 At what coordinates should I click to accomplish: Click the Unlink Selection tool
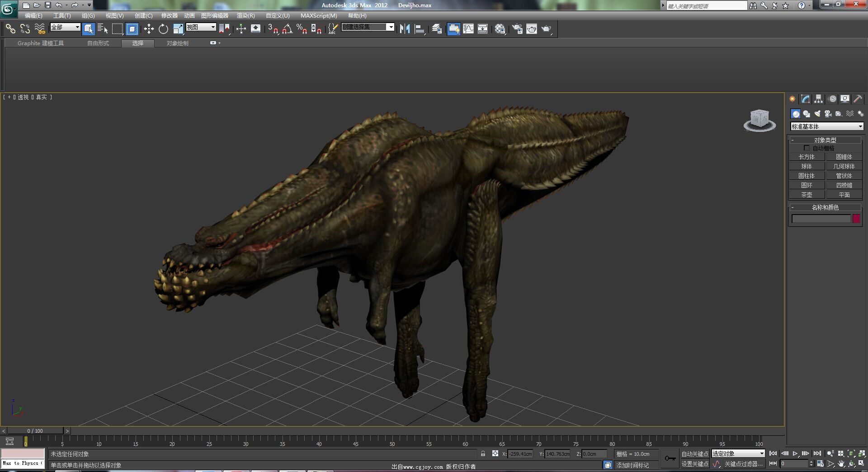pyautogui.click(x=25, y=29)
